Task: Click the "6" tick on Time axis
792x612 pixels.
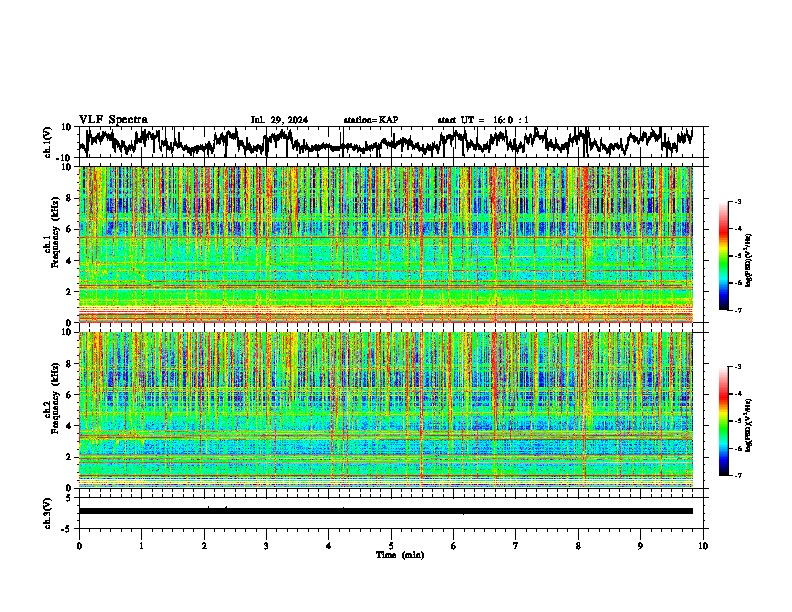Action: click(x=453, y=546)
